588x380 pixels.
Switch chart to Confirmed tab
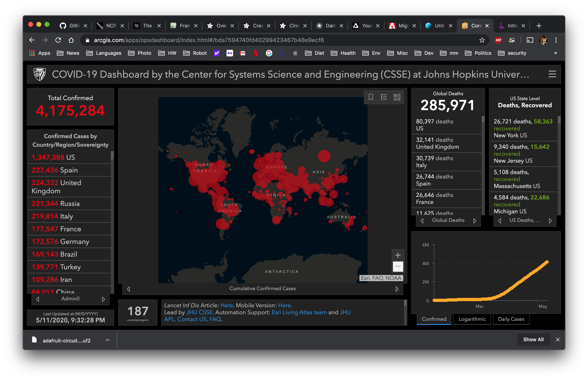tap(434, 319)
